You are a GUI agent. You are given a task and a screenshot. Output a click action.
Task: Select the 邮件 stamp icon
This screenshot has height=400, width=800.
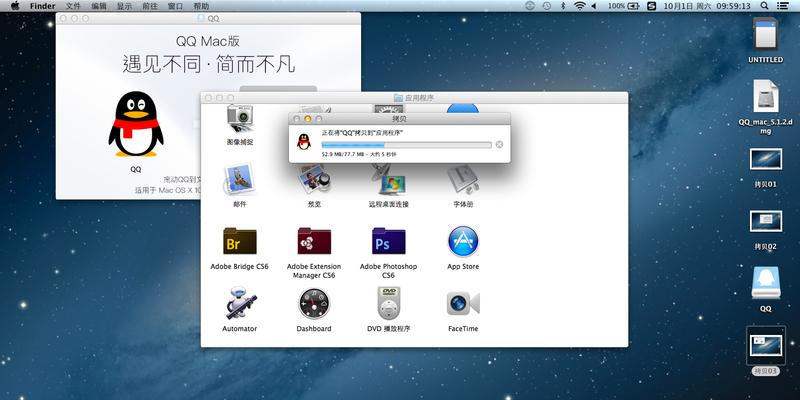pyautogui.click(x=240, y=179)
